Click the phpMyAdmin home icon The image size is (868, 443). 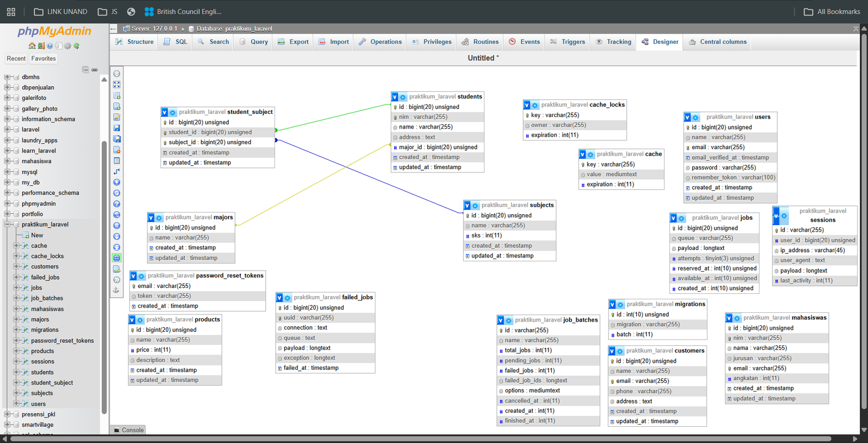[32, 46]
